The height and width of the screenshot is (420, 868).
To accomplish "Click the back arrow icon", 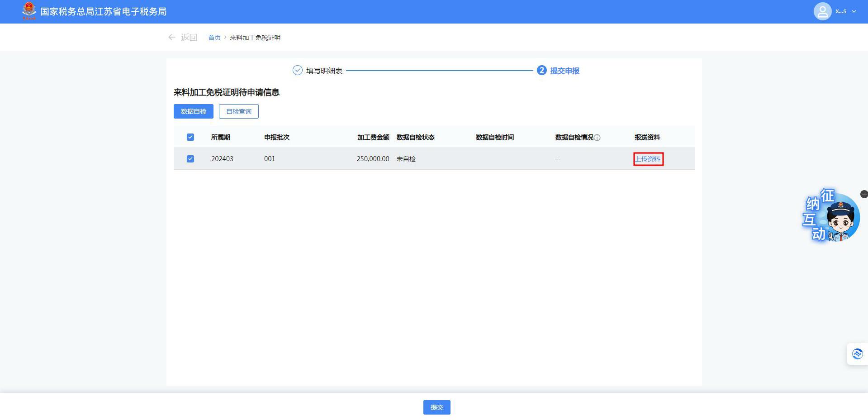I will (172, 38).
